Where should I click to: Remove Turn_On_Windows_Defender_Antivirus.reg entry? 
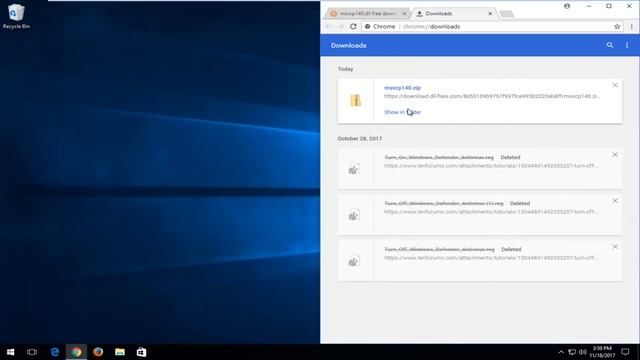[615, 155]
